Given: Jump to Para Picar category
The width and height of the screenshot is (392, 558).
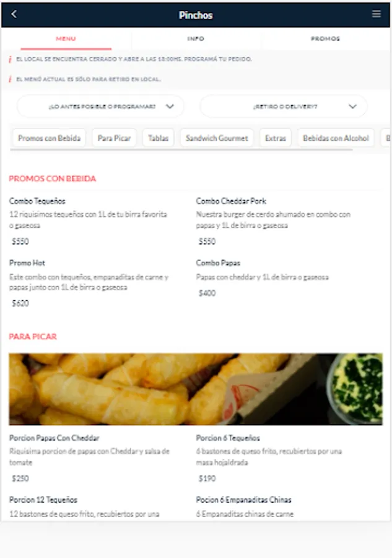Looking at the screenshot, I should click(114, 138).
